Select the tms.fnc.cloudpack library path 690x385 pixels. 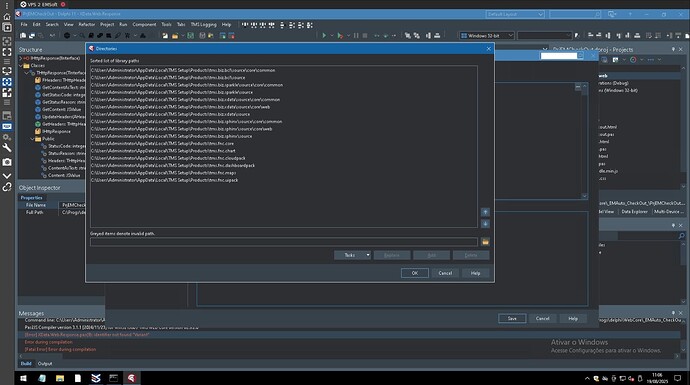click(168, 158)
